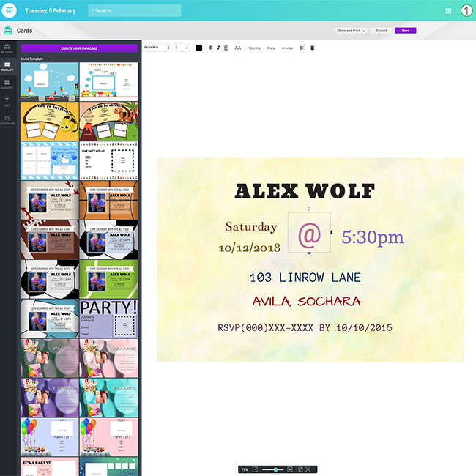Click the transparency icon in toolbar
Viewport: 476px width, 476px height.
302,48
